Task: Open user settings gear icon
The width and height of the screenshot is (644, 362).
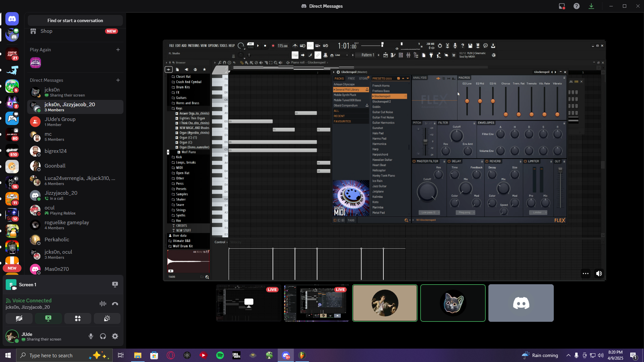Action: tap(115, 336)
